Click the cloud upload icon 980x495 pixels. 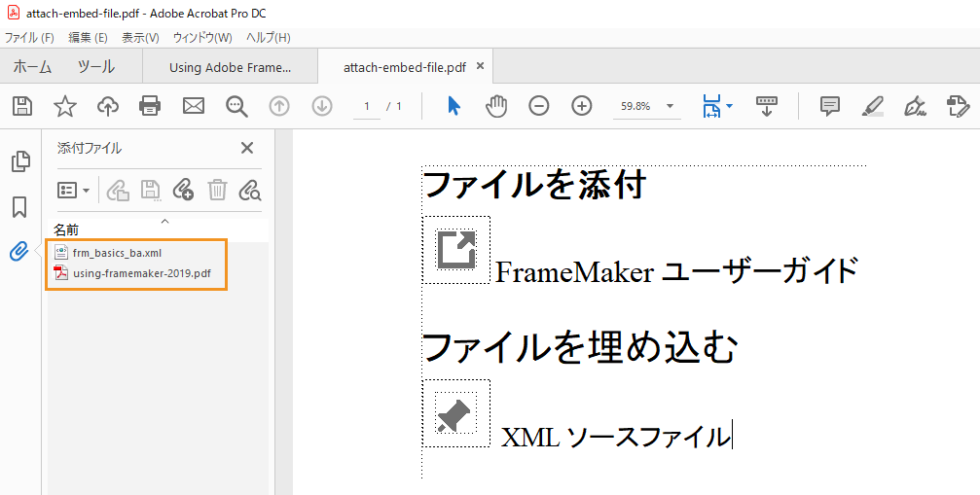point(107,106)
